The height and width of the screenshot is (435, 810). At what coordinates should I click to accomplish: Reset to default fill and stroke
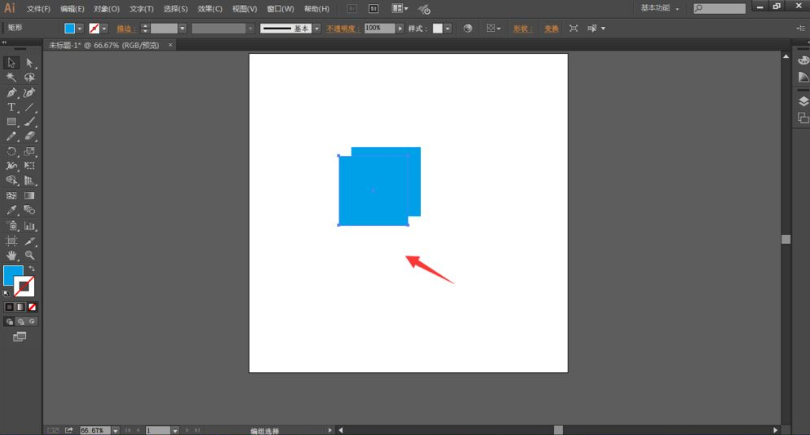pos(6,293)
